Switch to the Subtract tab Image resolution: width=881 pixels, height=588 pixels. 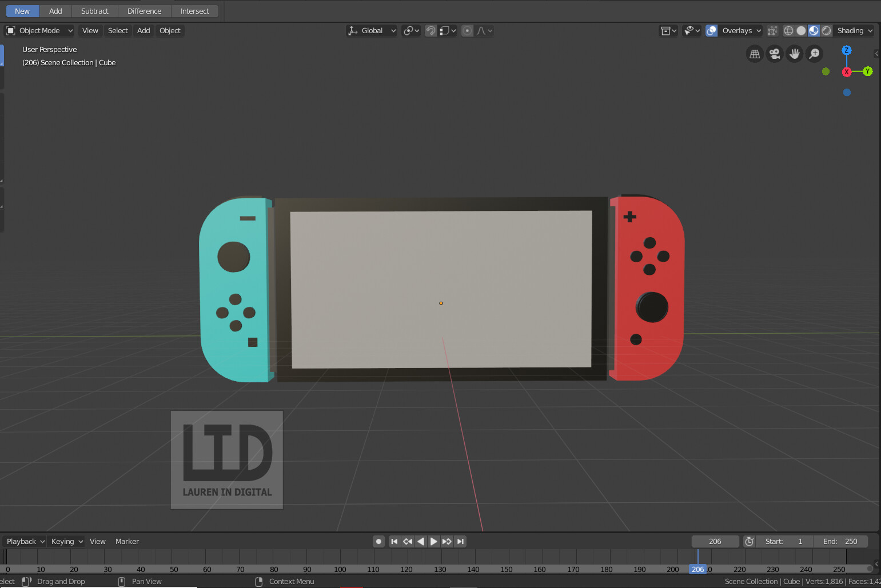click(94, 11)
